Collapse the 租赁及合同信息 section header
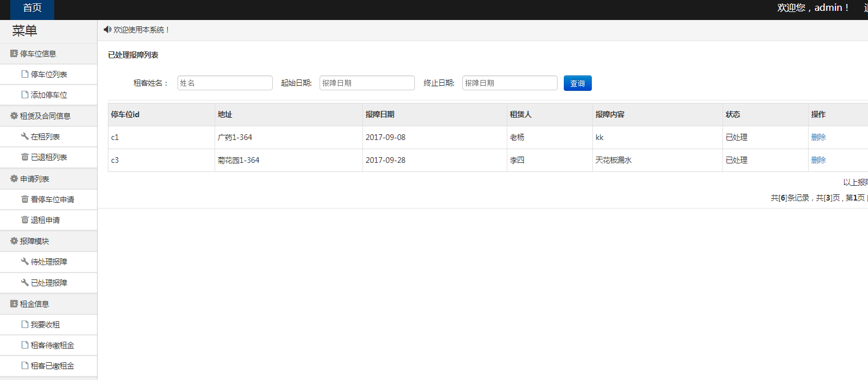Viewport: 868px width, 380px height. point(49,116)
